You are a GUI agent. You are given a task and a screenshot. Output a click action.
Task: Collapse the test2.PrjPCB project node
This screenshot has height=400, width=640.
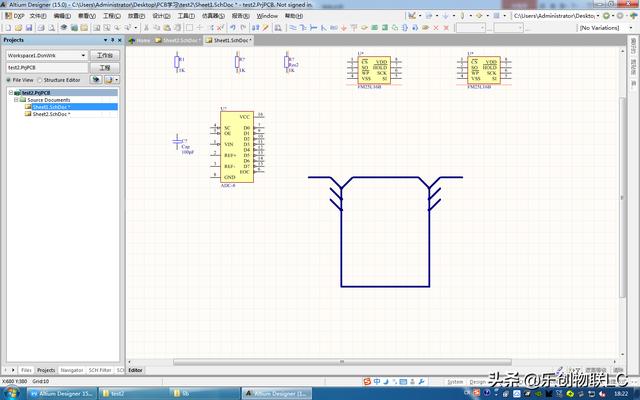[x=11, y=93]
